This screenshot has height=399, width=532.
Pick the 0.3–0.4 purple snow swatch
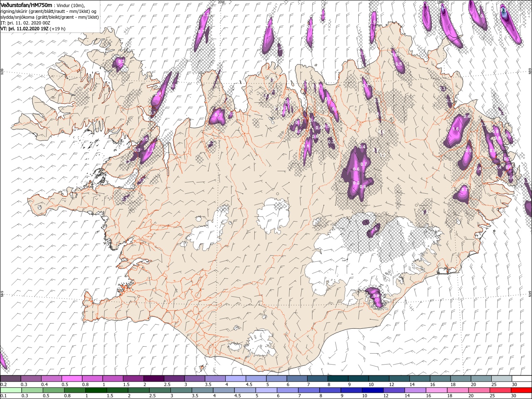[31, 379]
